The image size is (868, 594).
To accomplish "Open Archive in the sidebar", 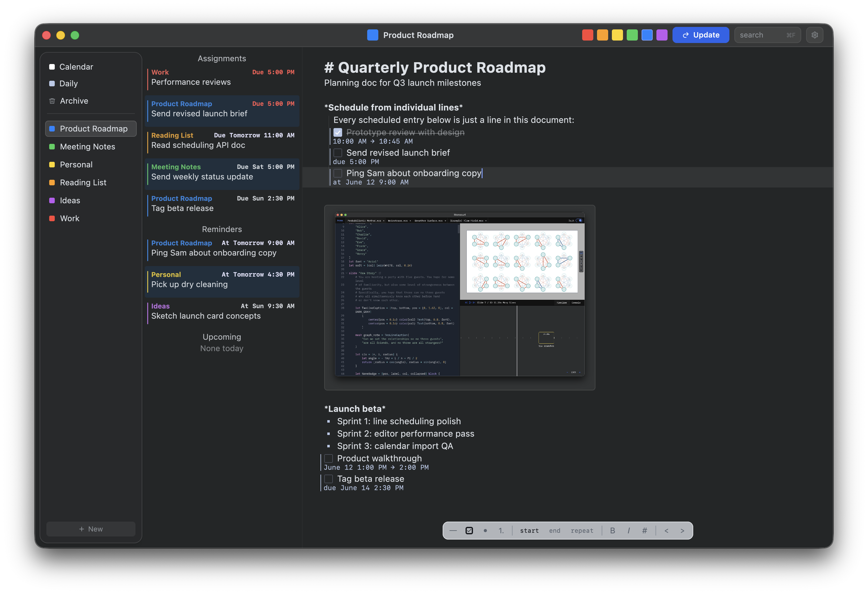I will tap(91, 101).
